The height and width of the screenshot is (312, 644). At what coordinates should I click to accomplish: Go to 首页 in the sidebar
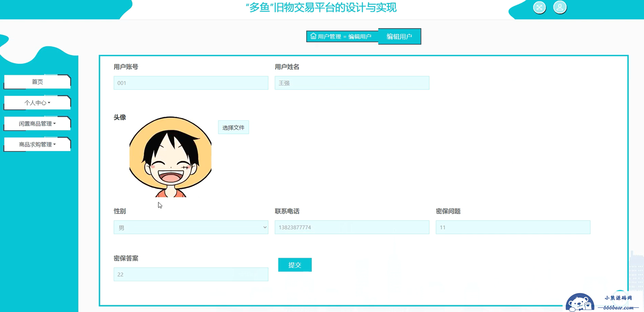[37, 82]
